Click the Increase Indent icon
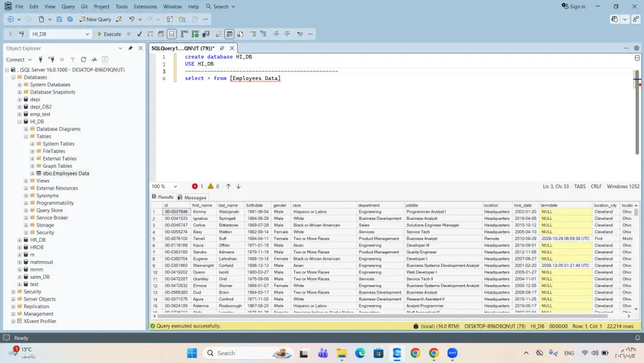The width and height of the screenshot is (644, 363). (x=287, y=34)
